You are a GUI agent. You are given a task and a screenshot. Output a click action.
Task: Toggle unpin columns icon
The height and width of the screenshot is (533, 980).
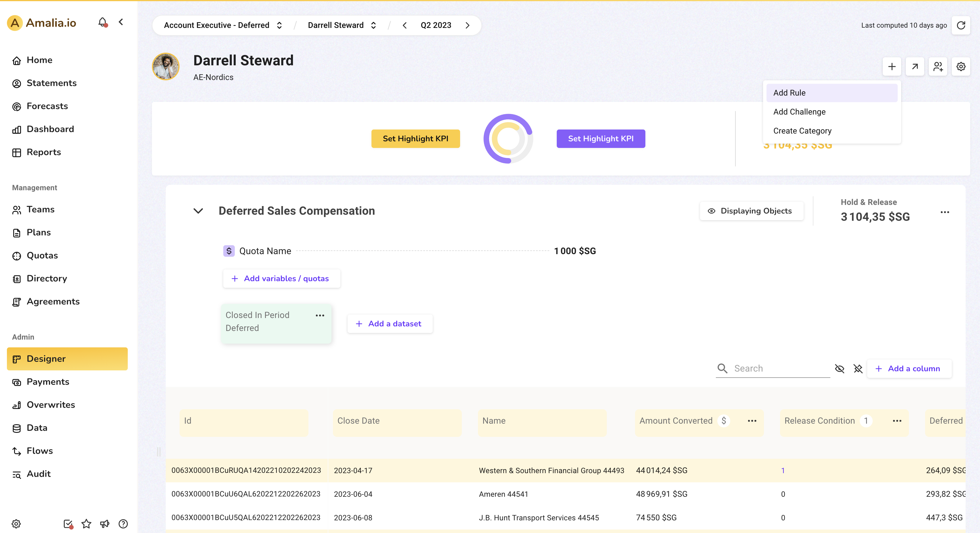click(858, 368)
